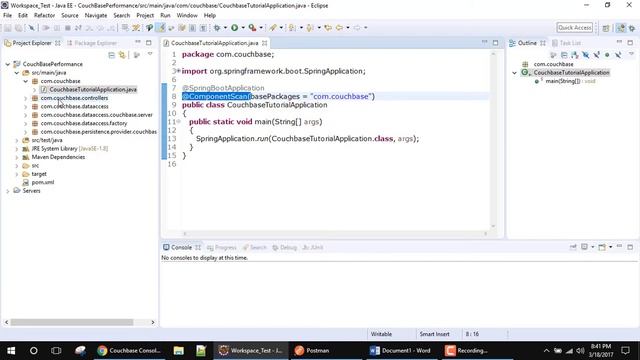640x360 pixels.
Task: Open the Debug button dropdown arrow
Action: (225, 28)
